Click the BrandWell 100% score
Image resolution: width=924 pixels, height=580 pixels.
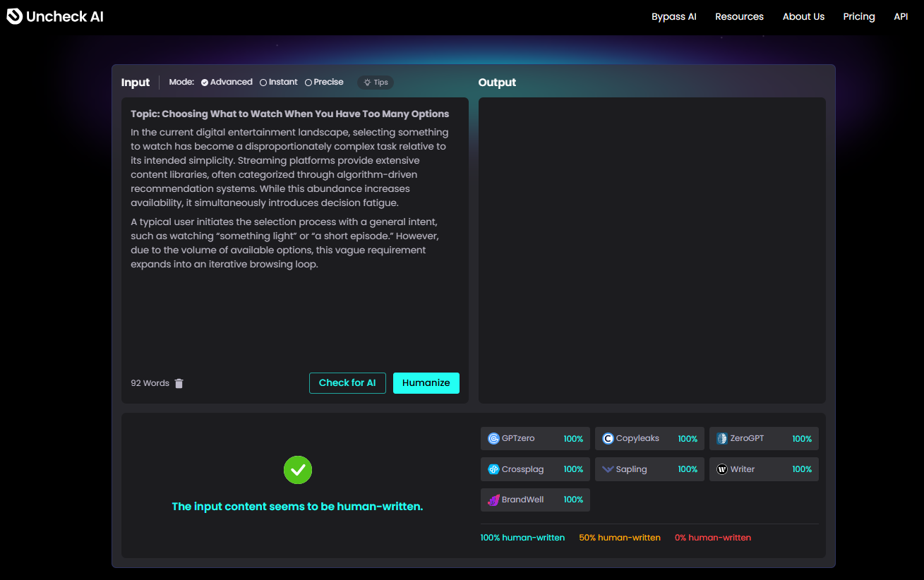[x=573, y=500]
